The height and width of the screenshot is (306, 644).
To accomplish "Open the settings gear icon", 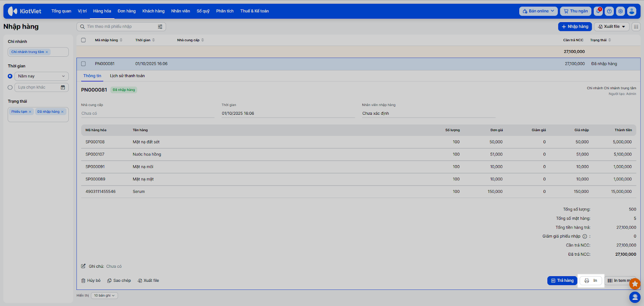I will coord(621,11).
